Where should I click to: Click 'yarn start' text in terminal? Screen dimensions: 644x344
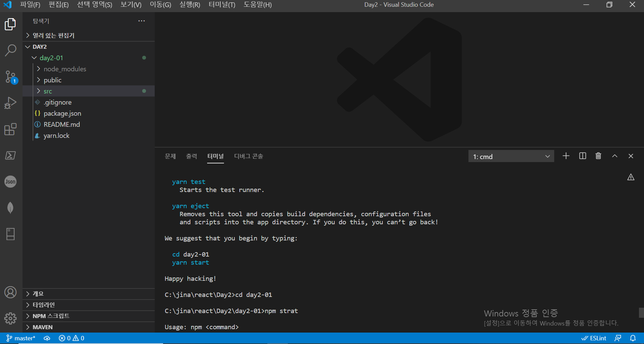tap(191, 263)
